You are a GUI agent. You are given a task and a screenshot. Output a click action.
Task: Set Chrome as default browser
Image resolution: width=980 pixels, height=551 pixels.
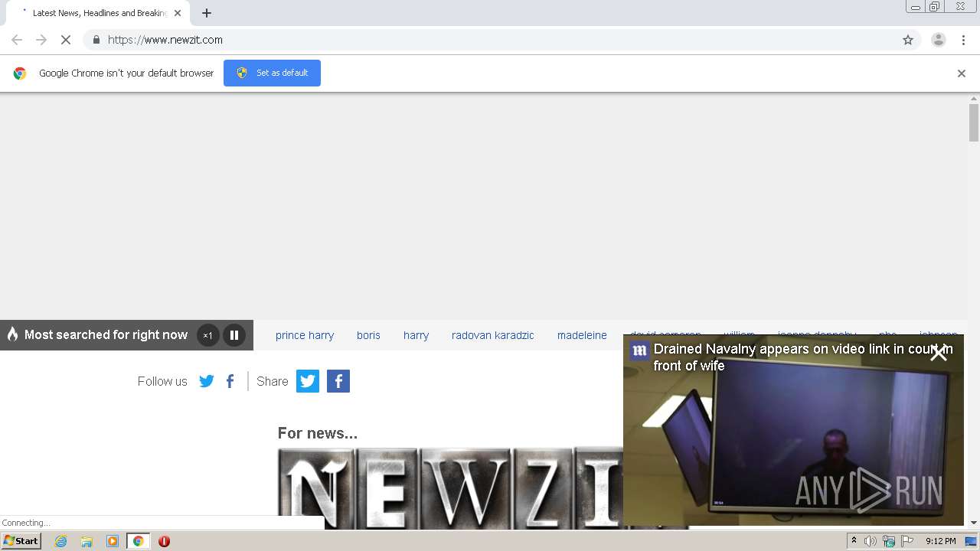click(272, 73)
